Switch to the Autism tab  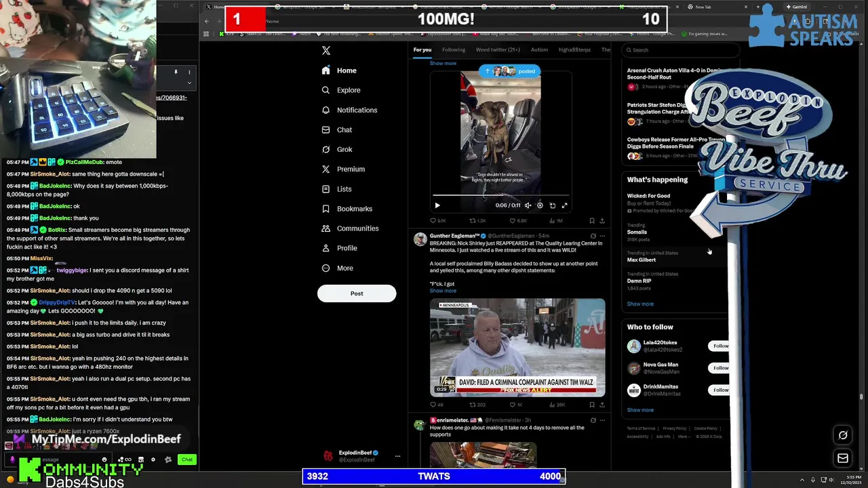(539, 49)
